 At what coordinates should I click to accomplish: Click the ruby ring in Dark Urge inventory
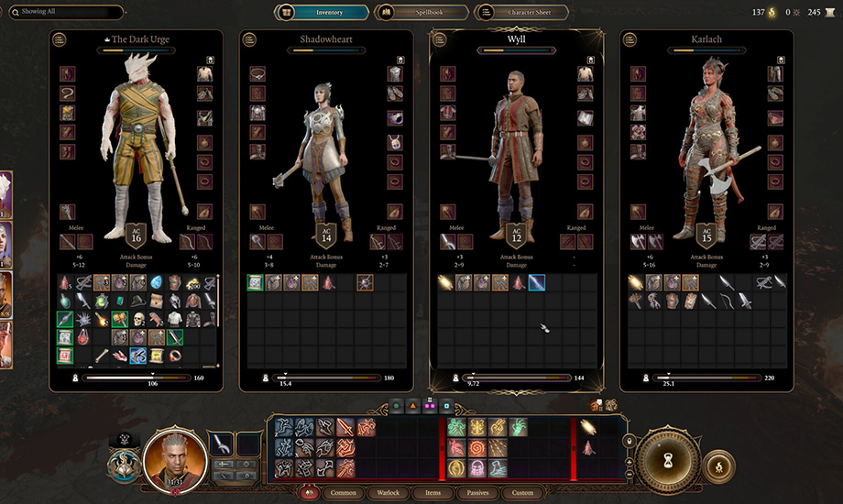tap(175, 356)
